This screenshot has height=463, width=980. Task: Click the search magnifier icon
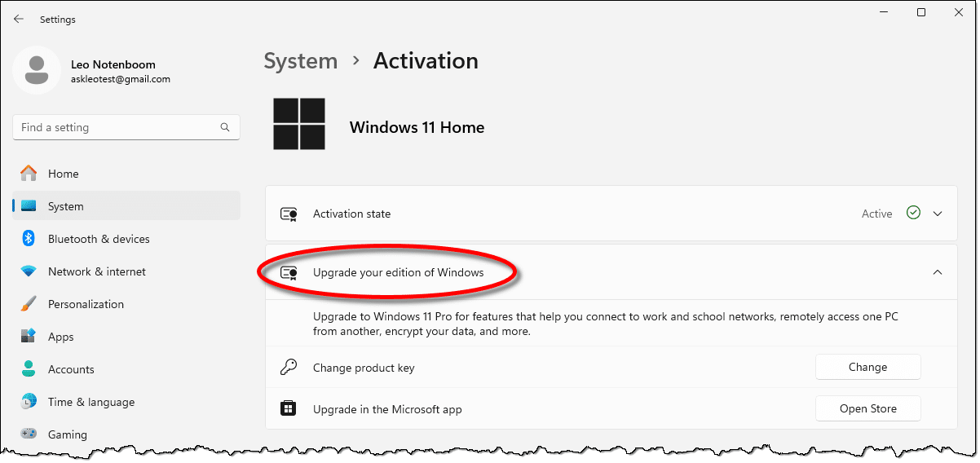coord(225,128)
